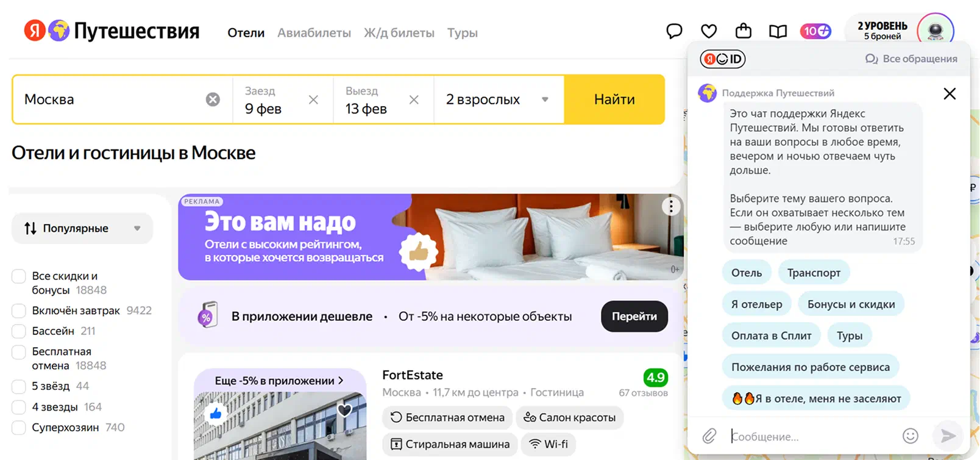Open the emoji picker in chat
This screenshot has width=980, height=460.
(x=911, y=436)
